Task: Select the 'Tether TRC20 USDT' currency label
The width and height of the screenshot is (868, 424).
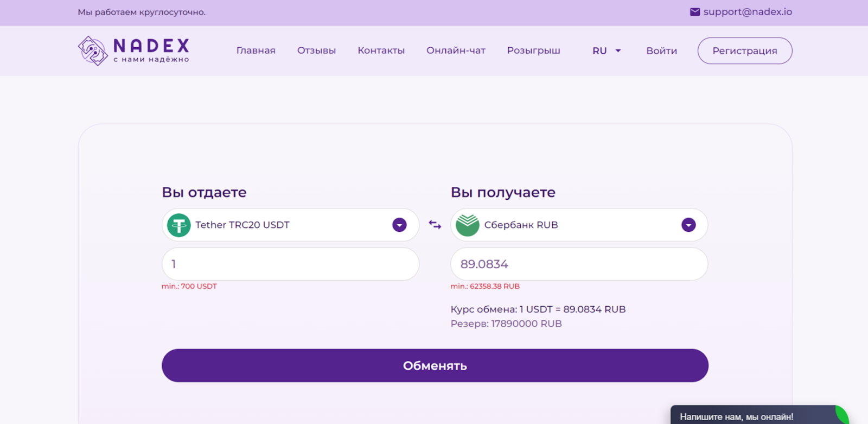Action: (242, 225)
